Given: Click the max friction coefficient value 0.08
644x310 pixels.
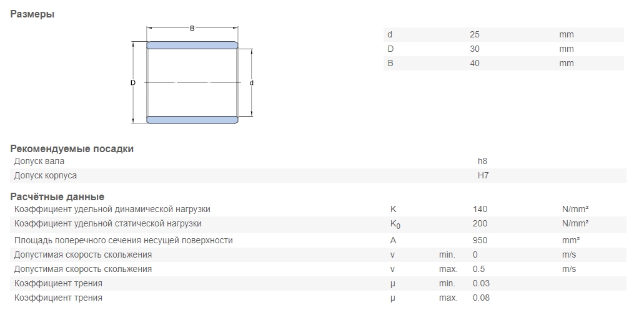Looking at the screenshot, I should point(481,298).
